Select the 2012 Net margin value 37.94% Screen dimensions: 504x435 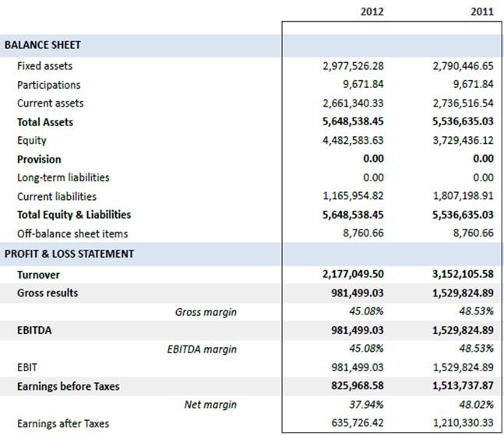click(x=366, y=405)
